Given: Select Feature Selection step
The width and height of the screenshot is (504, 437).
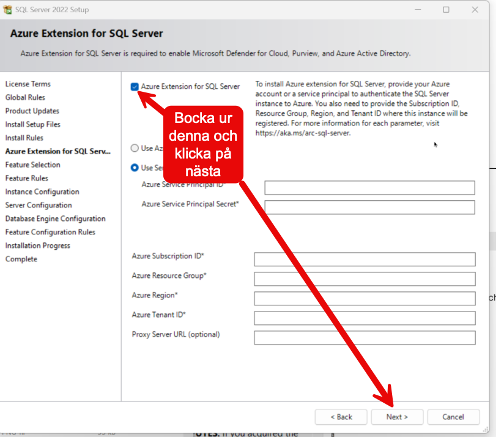Looking at the screenshot, I should click(x=33, y=165).
